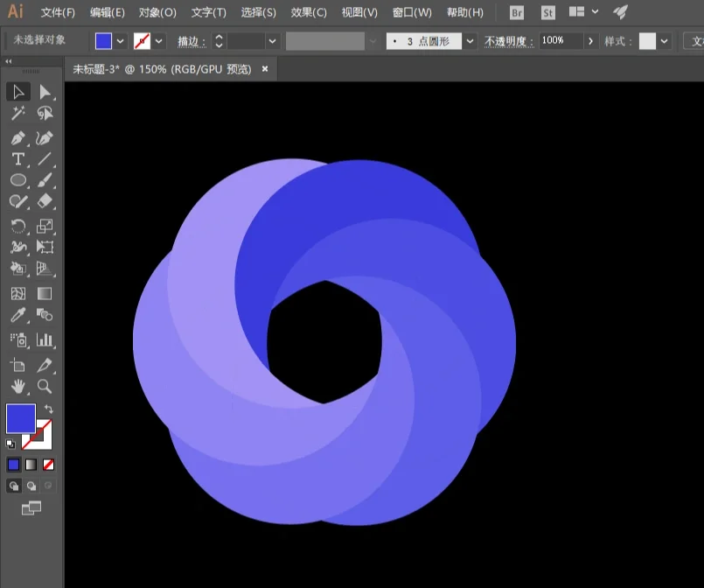Open the 帮助(H) menu

[464, 12]
